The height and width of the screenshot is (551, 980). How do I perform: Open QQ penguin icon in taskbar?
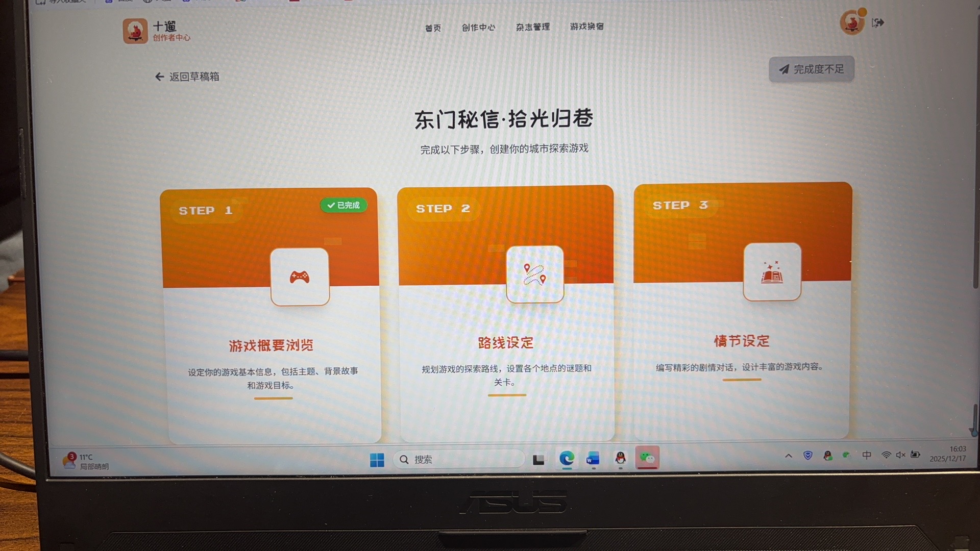tap(620, 458)
